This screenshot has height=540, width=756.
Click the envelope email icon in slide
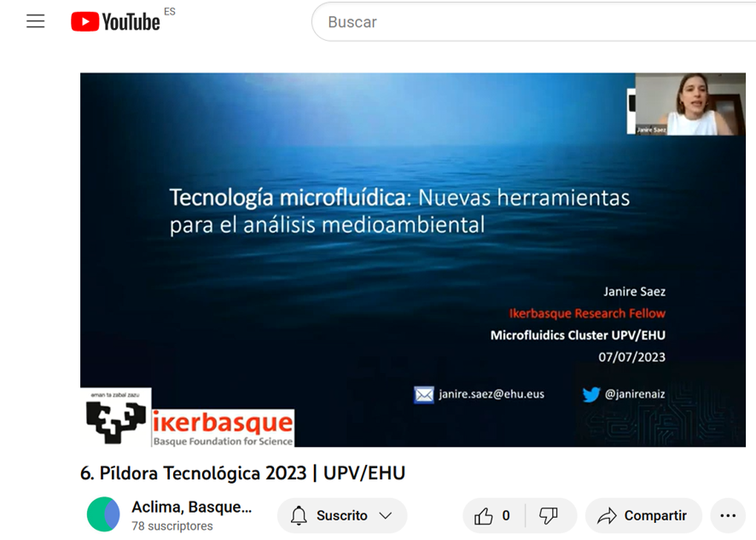coord(424,394)
